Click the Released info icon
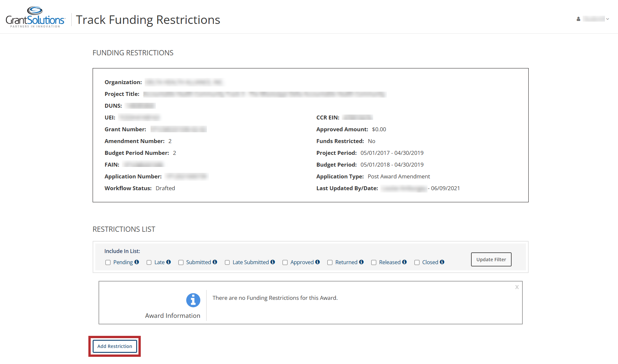Viewport: 618px width, 364px height. [405, 262]
